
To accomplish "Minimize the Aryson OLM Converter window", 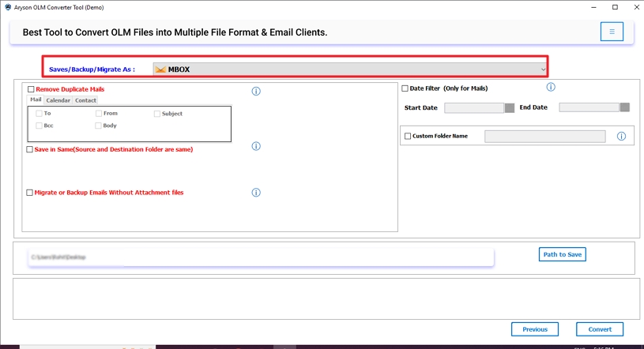I will point(593,7).
